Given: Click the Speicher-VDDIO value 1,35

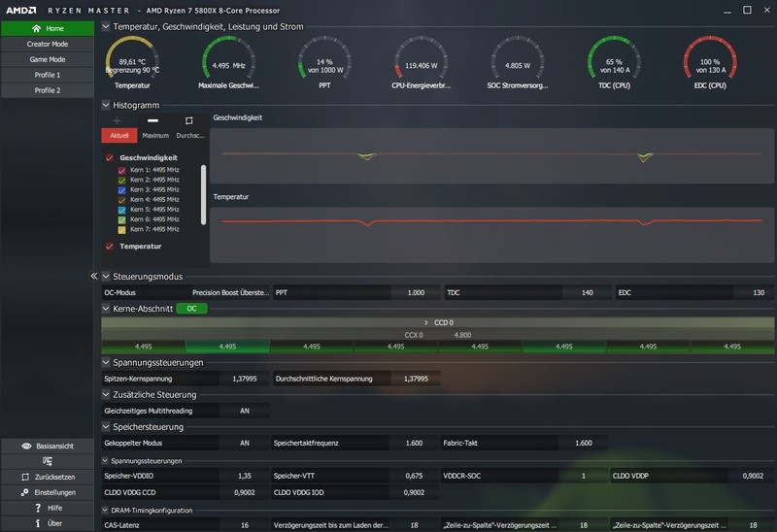Looking at the screenshot, I should point(245,476).
